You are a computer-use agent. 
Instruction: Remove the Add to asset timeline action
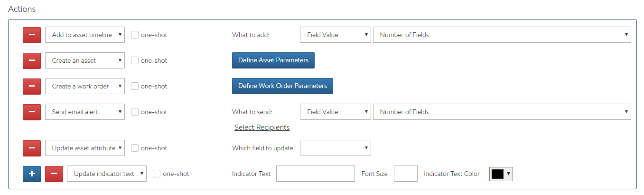[32, 35]
